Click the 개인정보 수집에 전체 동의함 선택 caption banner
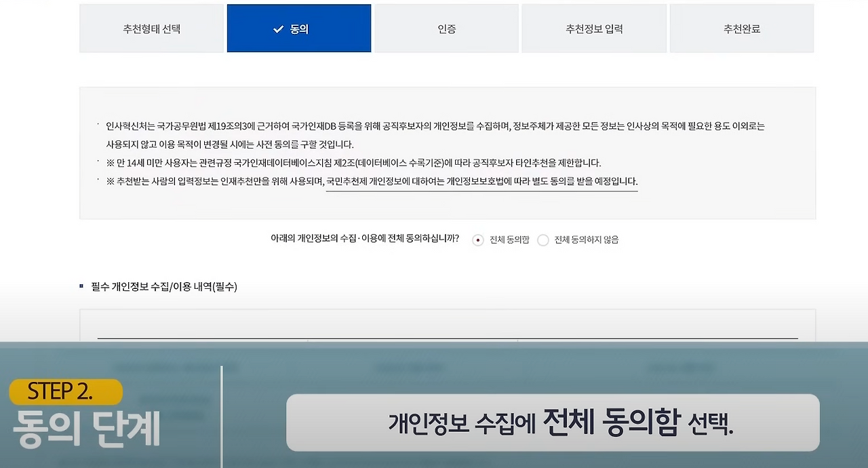 [553, 423]
